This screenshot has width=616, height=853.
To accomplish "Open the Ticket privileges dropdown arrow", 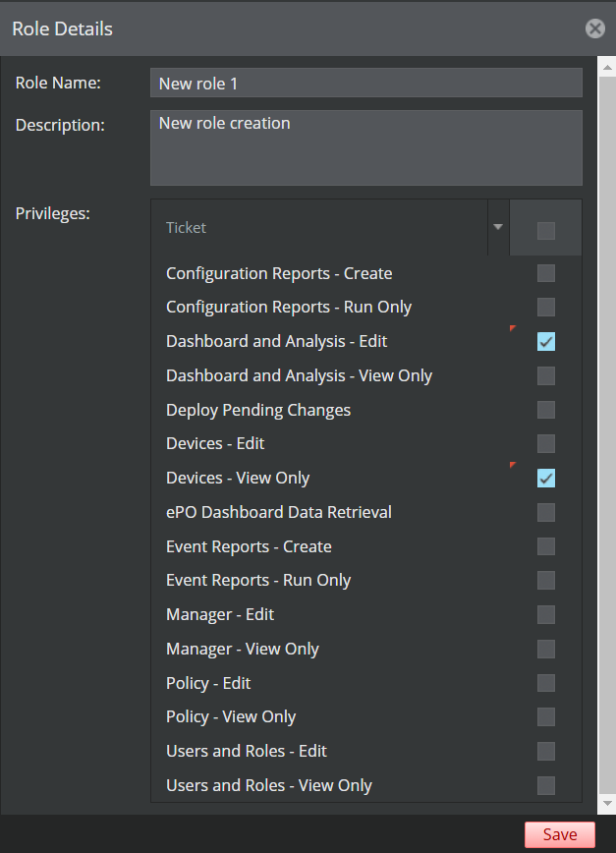I will coord(498,227).
